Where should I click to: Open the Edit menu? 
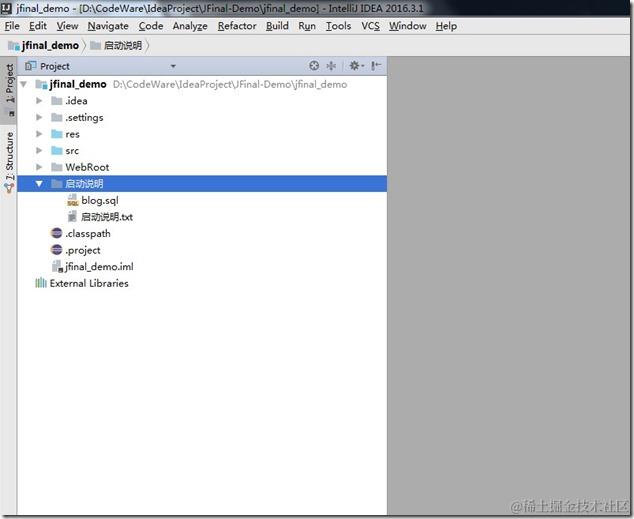pos(38,26)
